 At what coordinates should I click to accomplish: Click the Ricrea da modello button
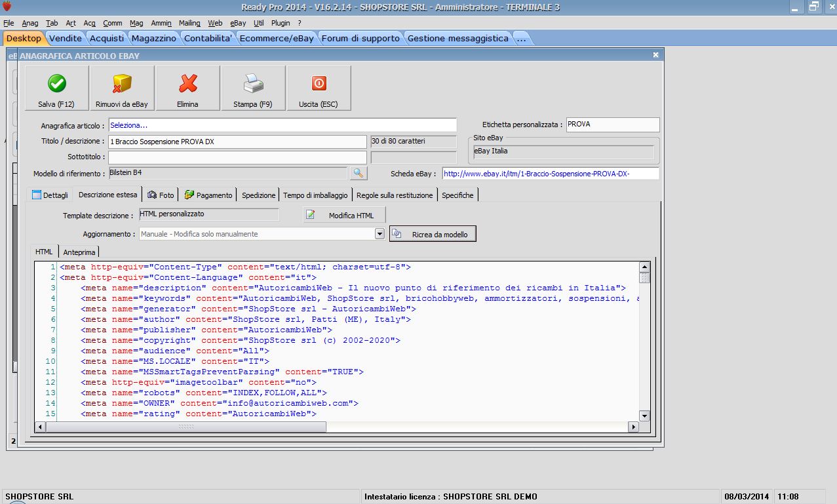pos(433,234)
